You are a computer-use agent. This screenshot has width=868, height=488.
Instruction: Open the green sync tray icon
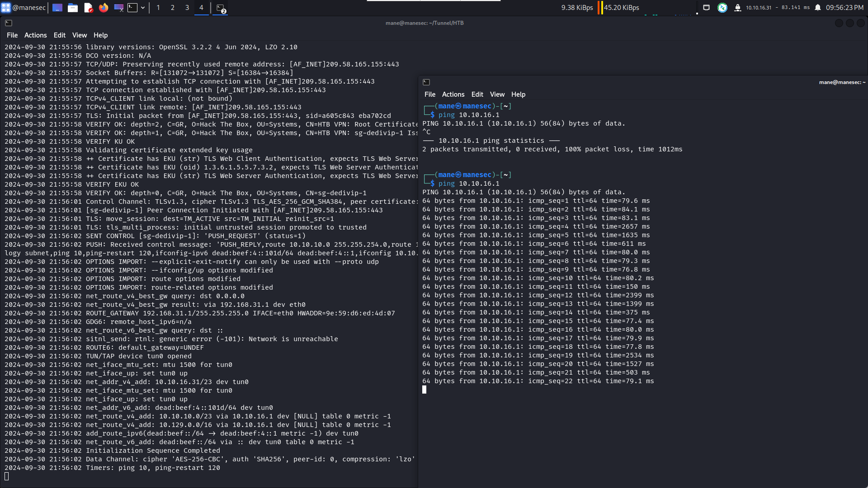point(722,8)
